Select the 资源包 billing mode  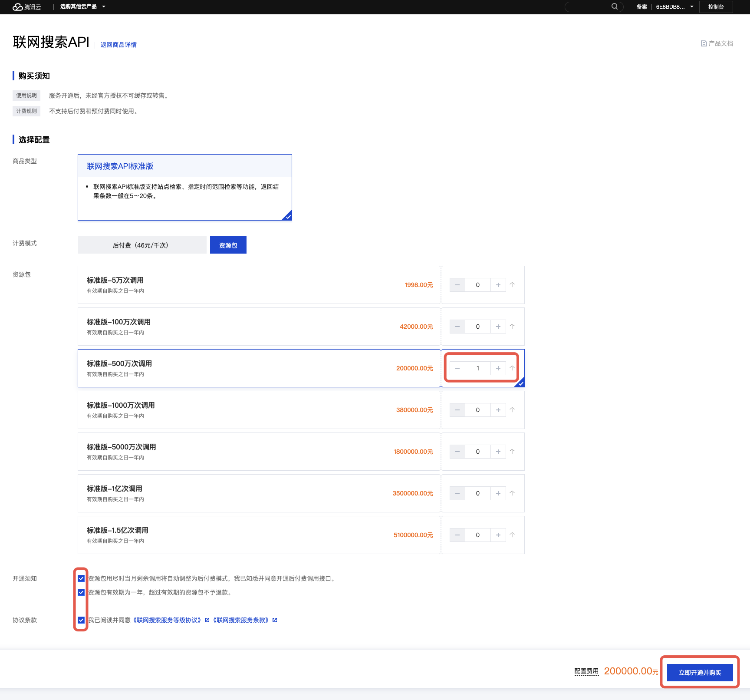coord(228,245)
